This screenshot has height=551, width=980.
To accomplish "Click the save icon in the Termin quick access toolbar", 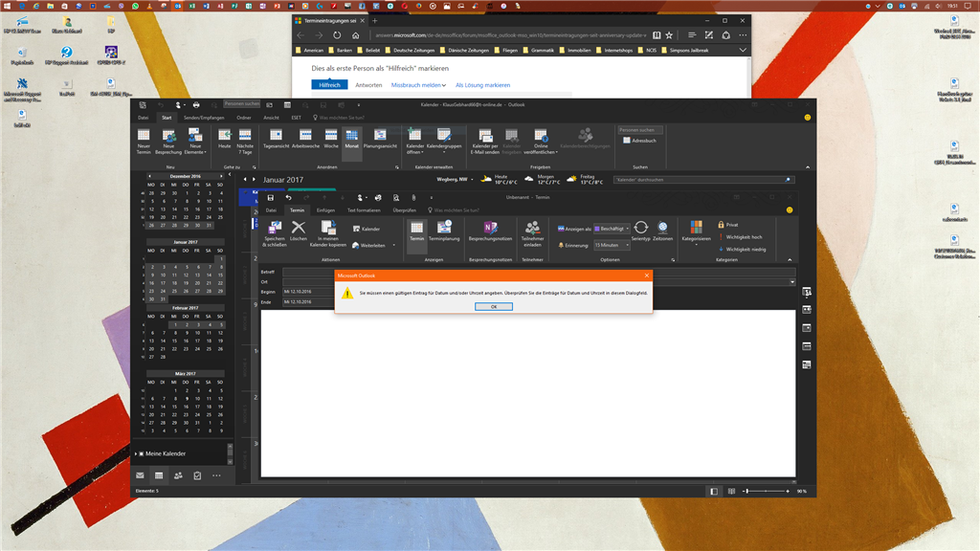I will point(271,197).
